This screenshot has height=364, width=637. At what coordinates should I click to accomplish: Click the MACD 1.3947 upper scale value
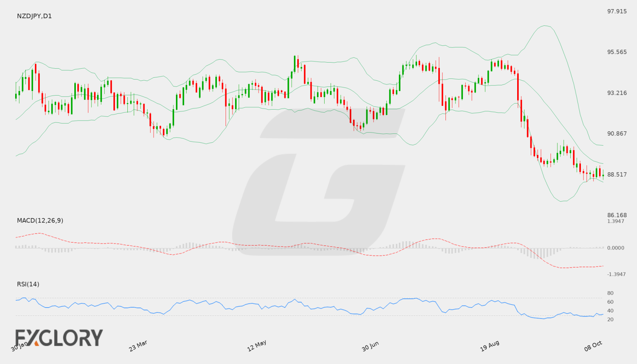point(616,221)
